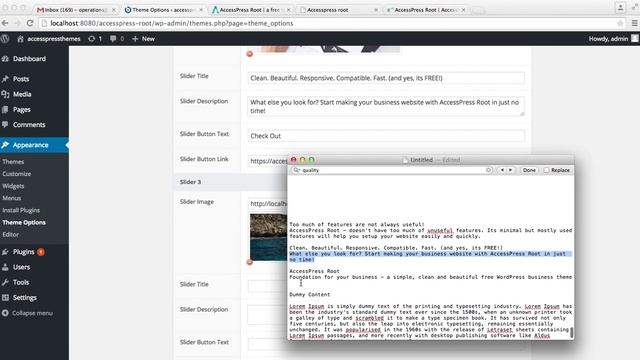Click Slider Button Text field Check Out

point(386,136)
